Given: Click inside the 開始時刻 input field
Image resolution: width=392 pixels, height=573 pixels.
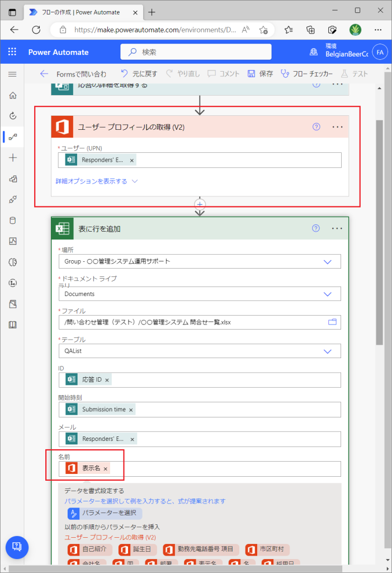Looking at the screenshot, I should pos(200,410).
